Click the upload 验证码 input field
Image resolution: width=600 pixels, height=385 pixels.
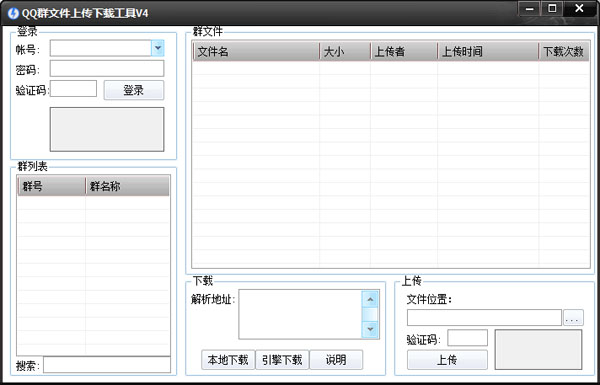point(468,338)
